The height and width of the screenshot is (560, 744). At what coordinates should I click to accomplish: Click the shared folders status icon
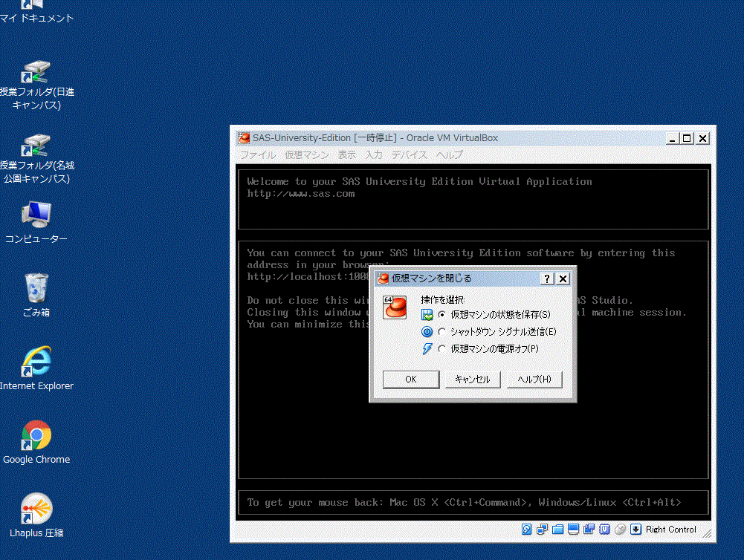point(557,530)
